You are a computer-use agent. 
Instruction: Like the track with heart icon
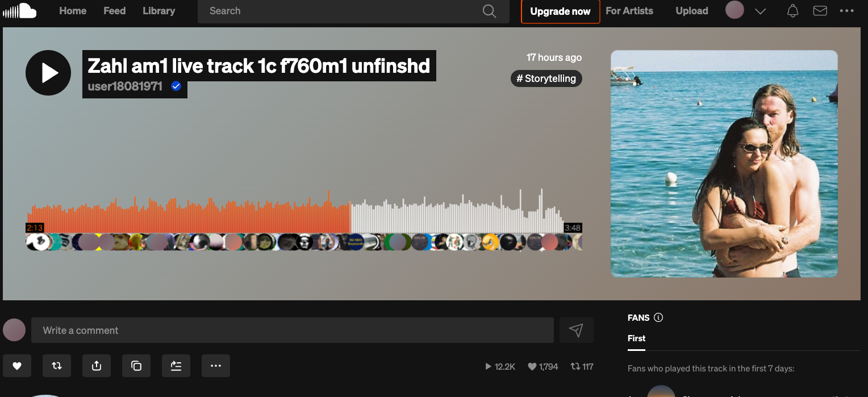[17, 366]
